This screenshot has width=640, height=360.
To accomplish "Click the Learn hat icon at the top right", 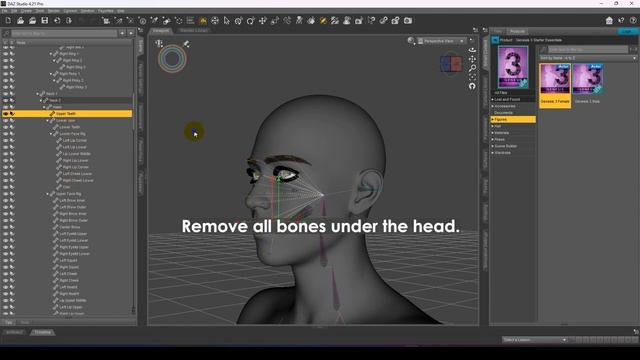I will point(609,20).
